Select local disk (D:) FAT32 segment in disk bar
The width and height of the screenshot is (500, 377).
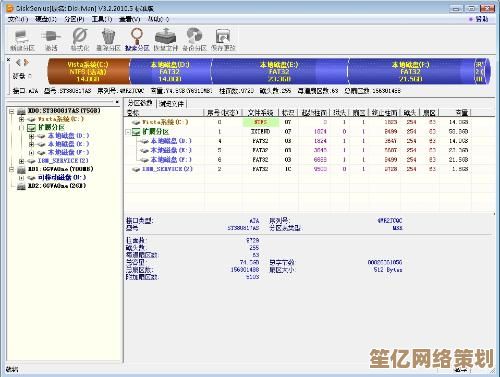tap(170, 71)
